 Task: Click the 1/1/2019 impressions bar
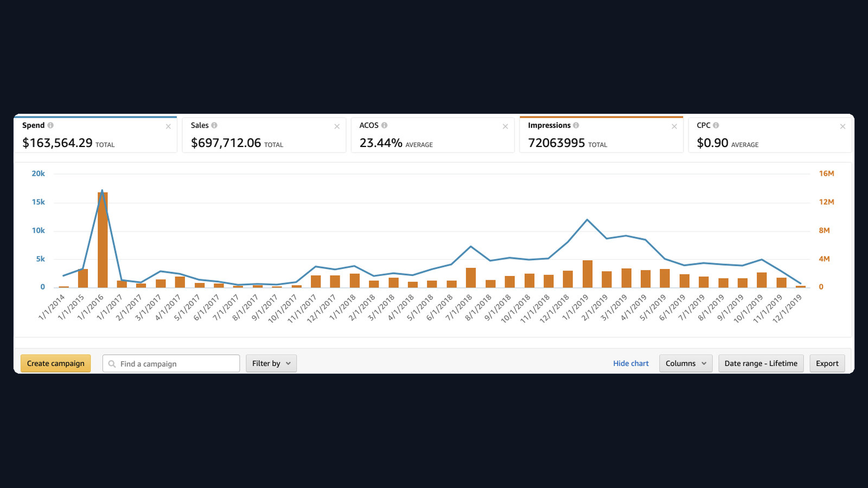coord(588,274)
